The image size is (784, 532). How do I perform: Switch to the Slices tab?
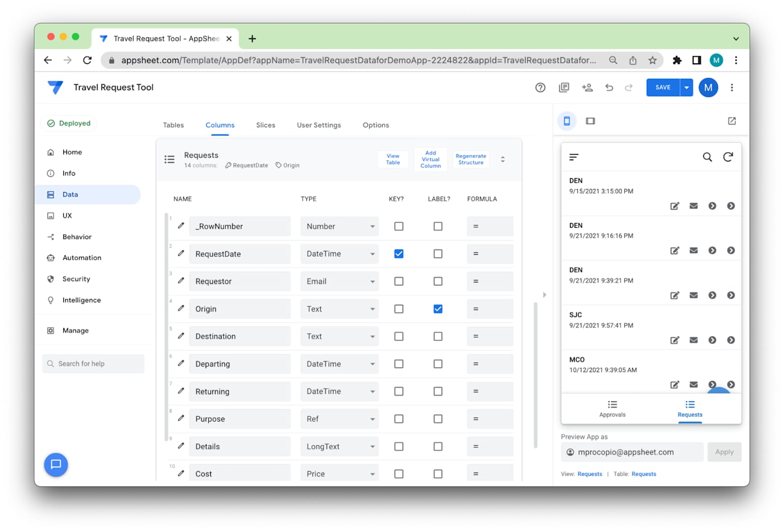click(265, 125)
